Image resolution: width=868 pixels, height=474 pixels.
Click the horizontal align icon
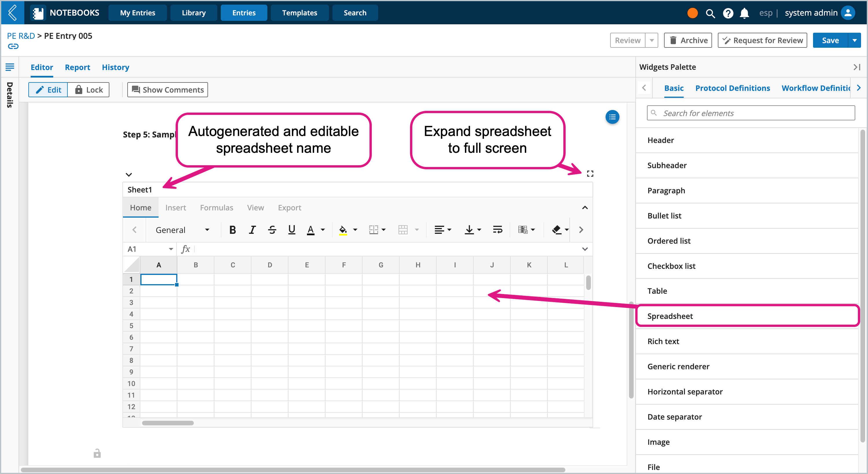tap(439, 230)
